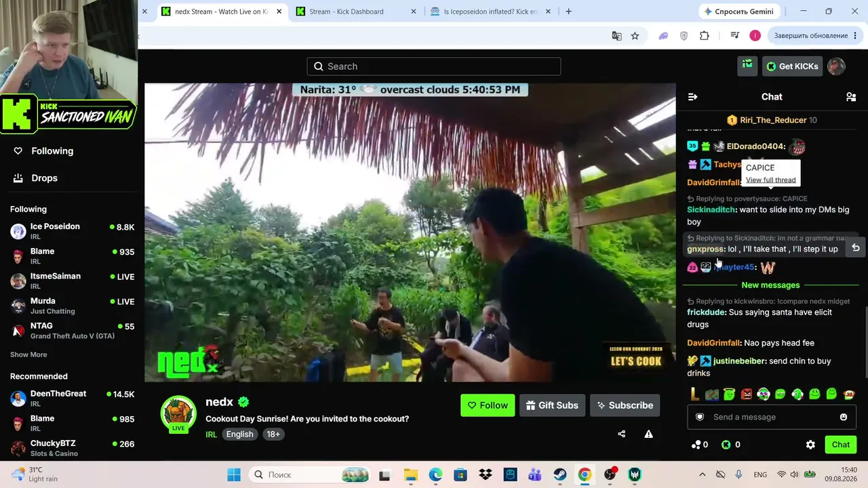Bookmark this page with the star icon
This screenshot has width=868, height=488.
coord(635,36)
